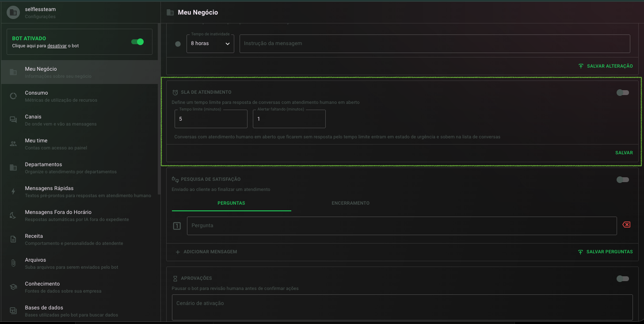Click the Pergunta text field
The width and height of the screenshot is (644, 324).
(402, 225)
